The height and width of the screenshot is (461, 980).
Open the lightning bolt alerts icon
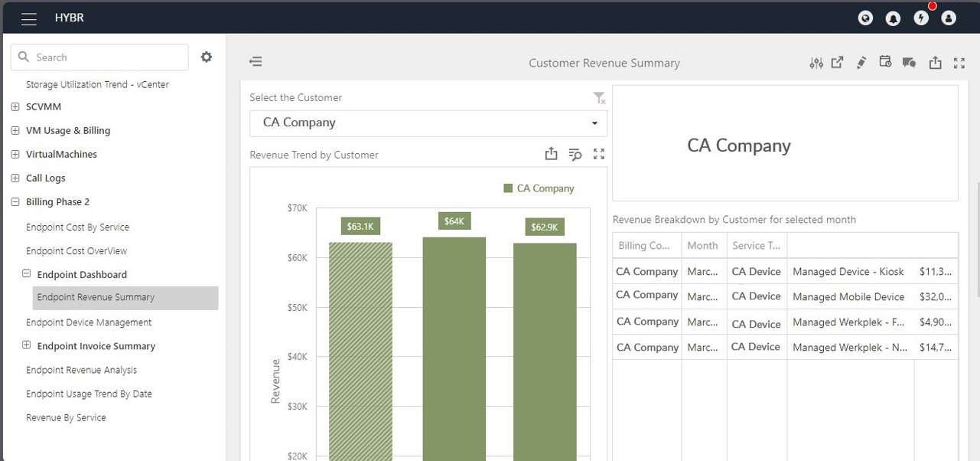[x=921, y=18]
